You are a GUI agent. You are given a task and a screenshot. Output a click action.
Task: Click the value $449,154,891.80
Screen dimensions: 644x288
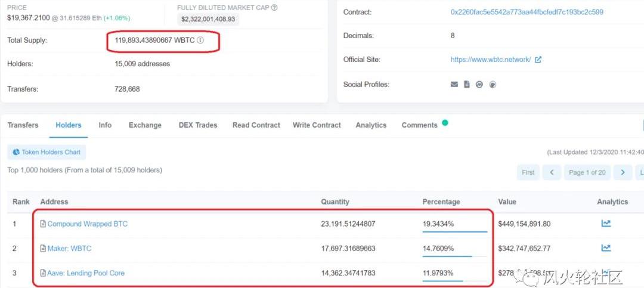point(525,224)
